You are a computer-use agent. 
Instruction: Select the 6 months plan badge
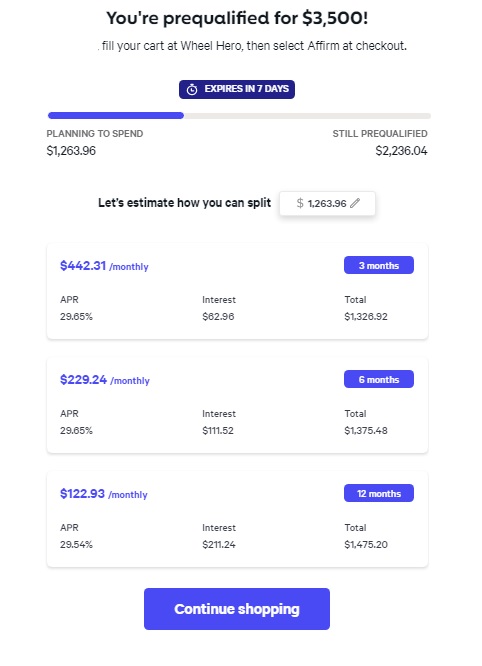pyautogui.click(x=379, y=379)
